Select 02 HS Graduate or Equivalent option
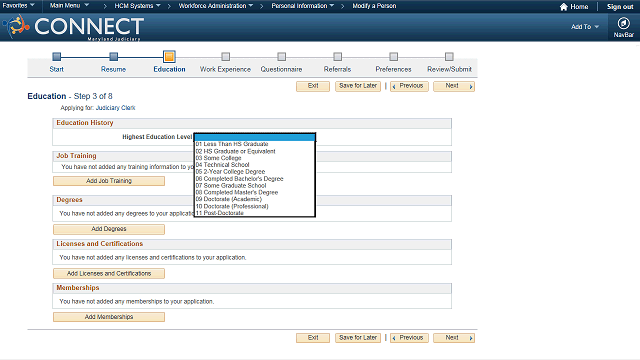The height and width of the screenshot is (360, 640). click(255, 151)
